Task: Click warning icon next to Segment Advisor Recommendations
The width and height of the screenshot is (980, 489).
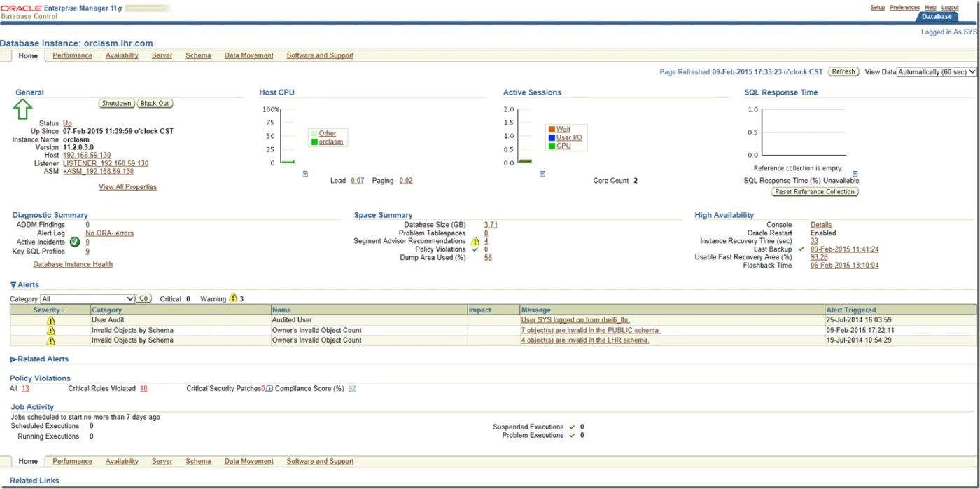Action: click(475, 241)
